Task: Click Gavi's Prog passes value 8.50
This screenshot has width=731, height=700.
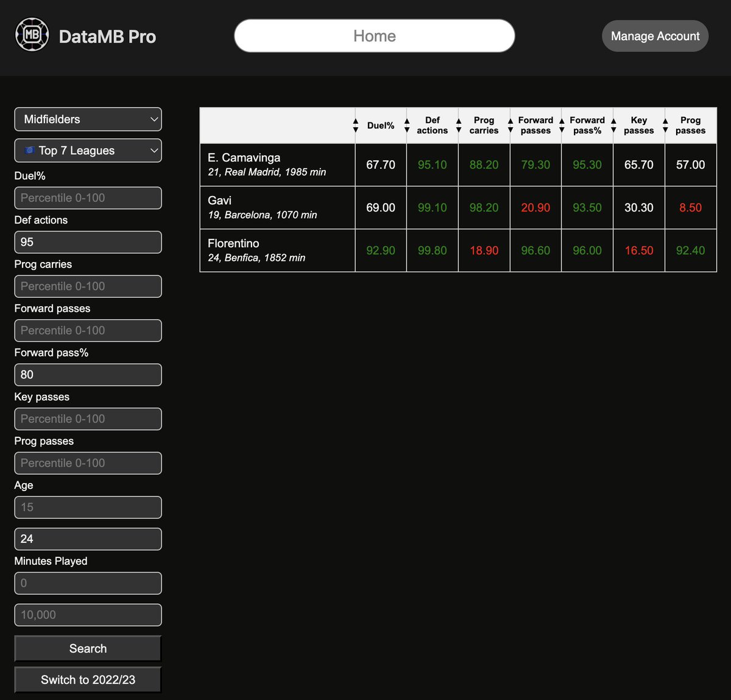Action: (x=690, y=207)
